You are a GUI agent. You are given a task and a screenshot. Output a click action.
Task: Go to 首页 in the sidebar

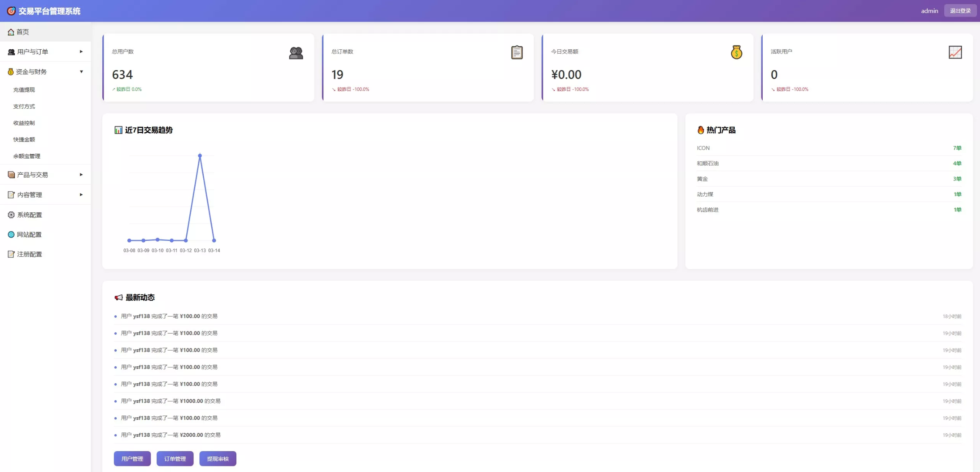click(22, 32)
